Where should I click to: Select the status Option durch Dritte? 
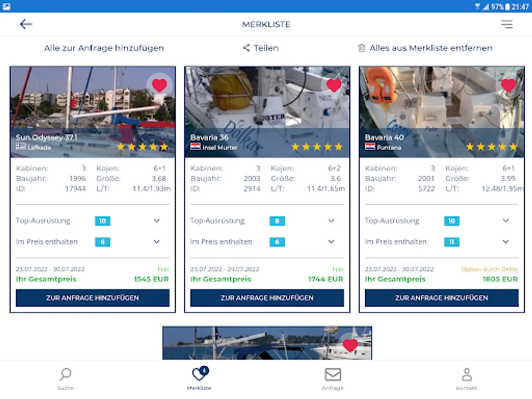(x=489, y=269)
